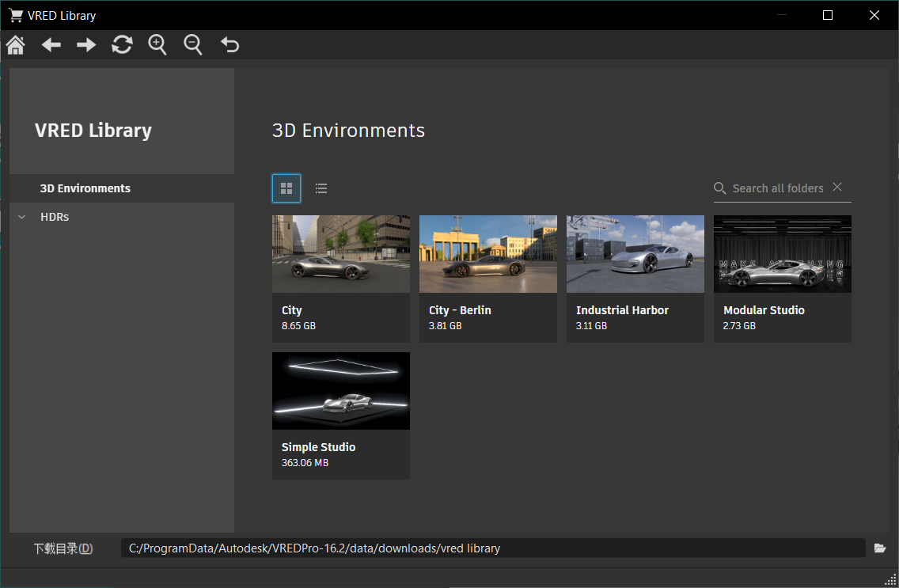Image resolution: width=899 pixels, height=588 pixels.
Task: Open the Modular Studio thumbnail
Action: (x=782, y=254)
